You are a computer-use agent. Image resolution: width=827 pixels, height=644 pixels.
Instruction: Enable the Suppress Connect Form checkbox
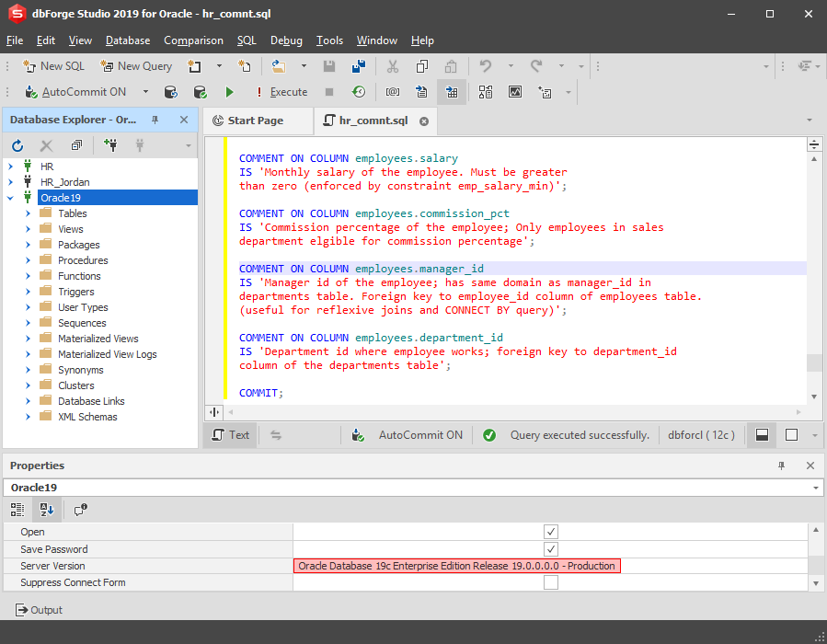point(551,582)
